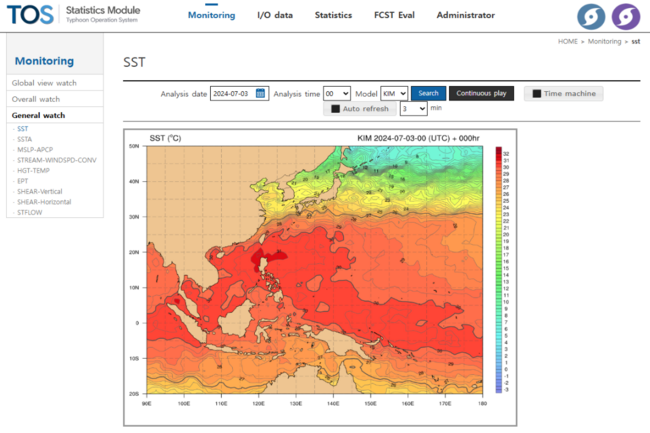Click the purple typhoon icon in header
Image resolution: width=650 pixels, height=433 pixels.
[626, 17]
